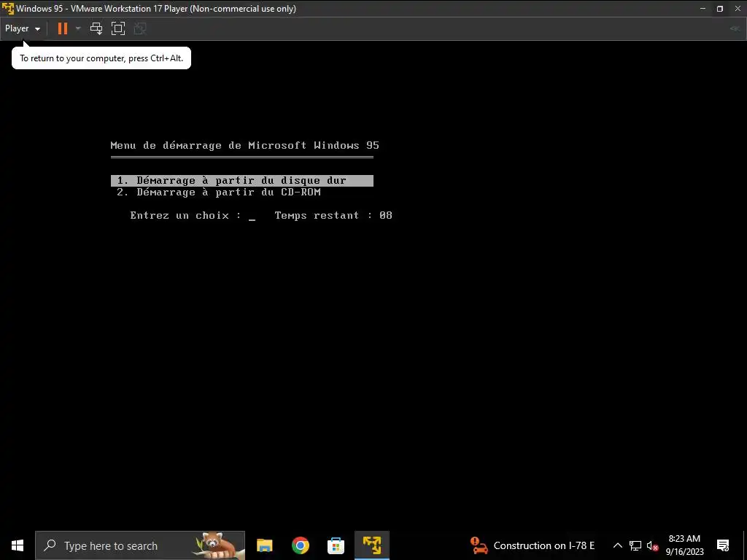
Task: Click VMware Player taskbar icon
Action: 372,545
